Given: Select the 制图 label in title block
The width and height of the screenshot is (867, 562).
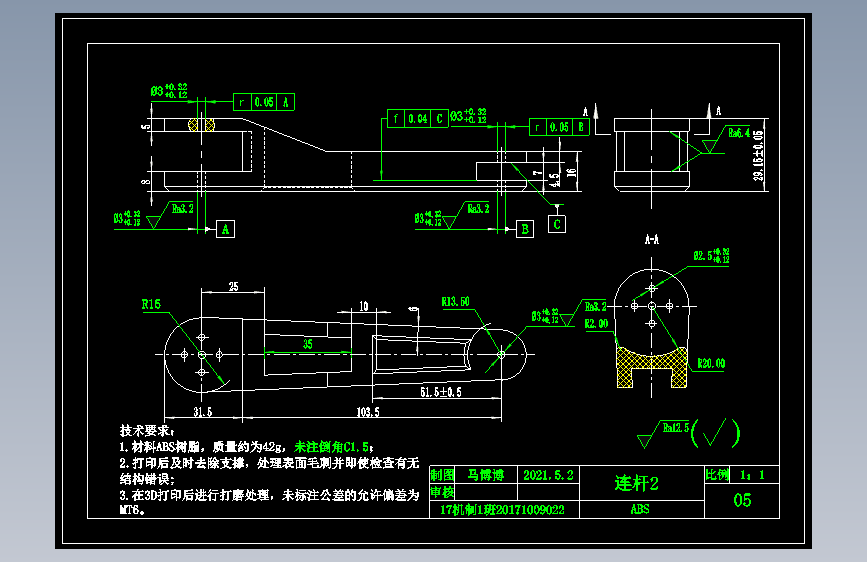Looking at the screenshot, I should coord(442,475).
